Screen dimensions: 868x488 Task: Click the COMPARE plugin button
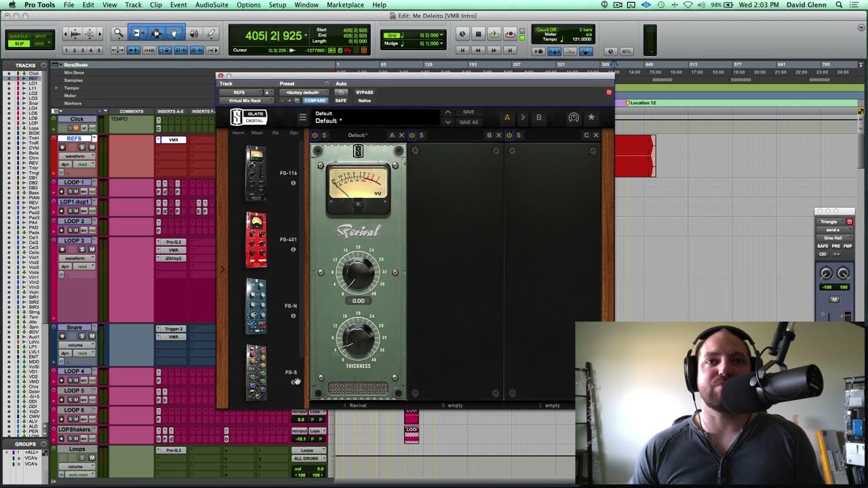coord(315,100)
